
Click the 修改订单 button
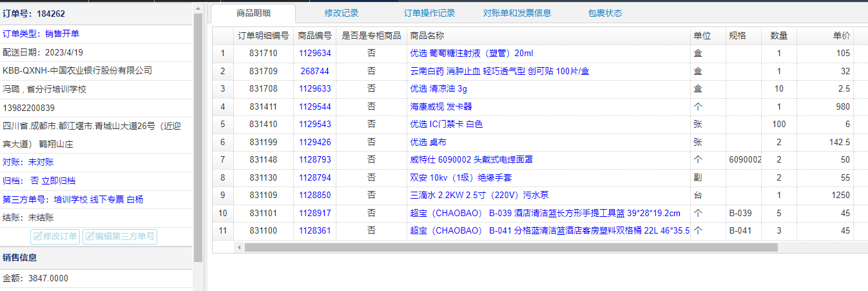[x=55, y=236]
